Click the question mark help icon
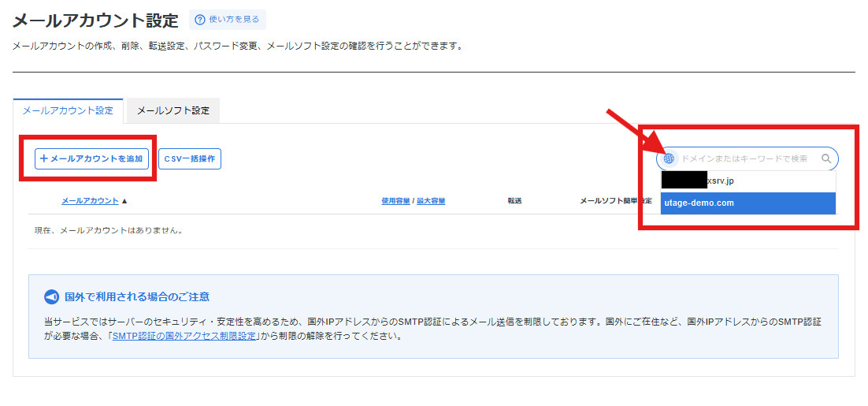Screen dimensions: 868x406 click(200, 20)
